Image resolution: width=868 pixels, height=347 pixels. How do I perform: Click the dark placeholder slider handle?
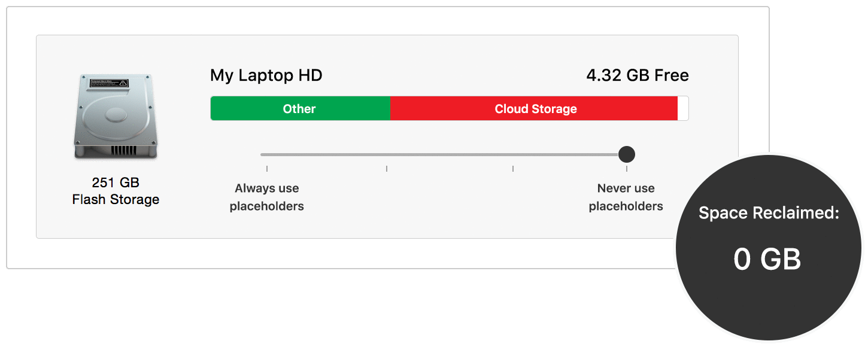pos(626,154)
